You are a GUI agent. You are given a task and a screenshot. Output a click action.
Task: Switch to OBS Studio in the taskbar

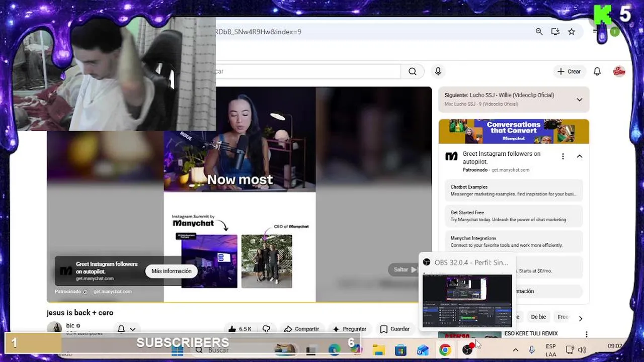click(x=467, y=350)
